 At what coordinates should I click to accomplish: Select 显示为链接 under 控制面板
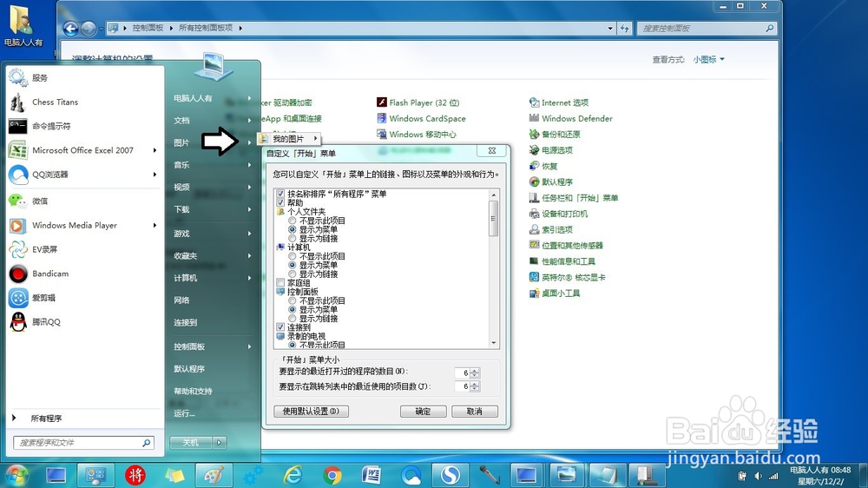293,319
